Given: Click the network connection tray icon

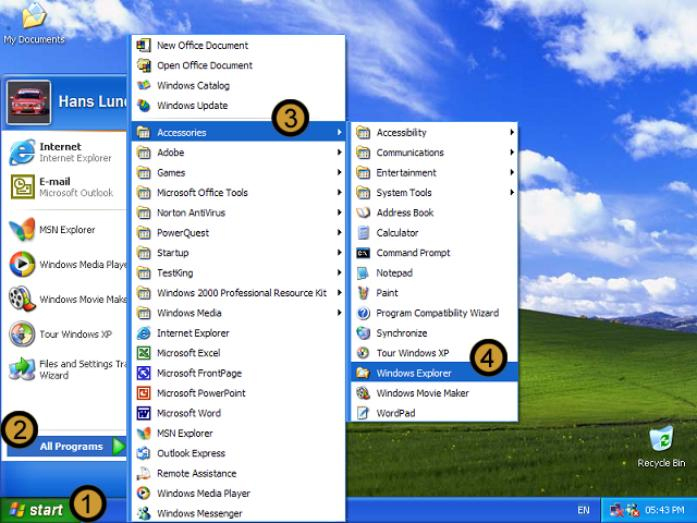Looking at the screenshot, I should click(x=616, y=510).
